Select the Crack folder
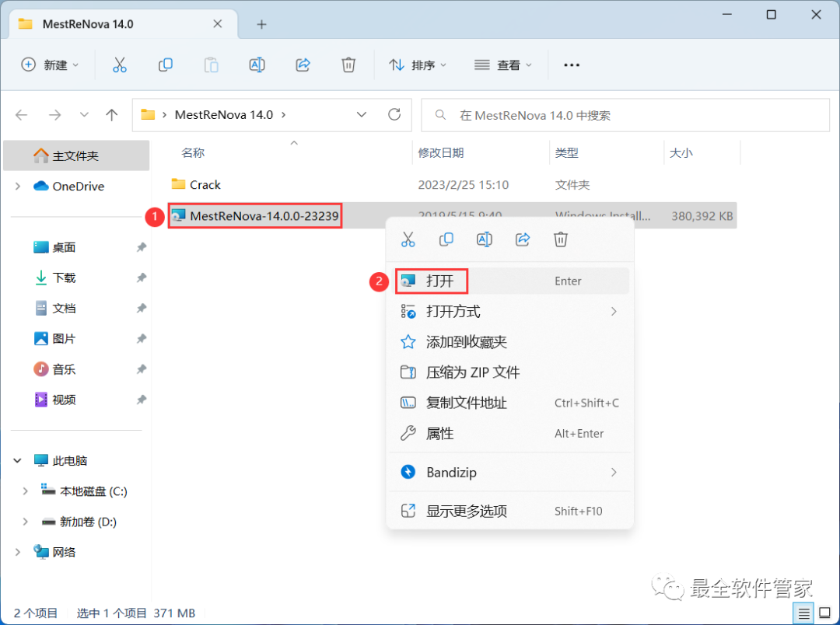The width and height of the screenshot is (840, 625). click(x=196, y=185)
